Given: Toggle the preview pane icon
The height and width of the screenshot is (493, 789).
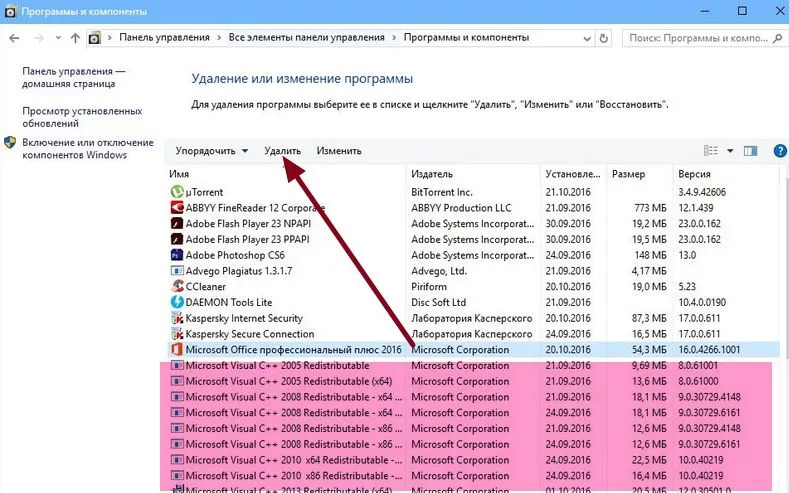Looking at the screenshot, I should pos(751,151).
